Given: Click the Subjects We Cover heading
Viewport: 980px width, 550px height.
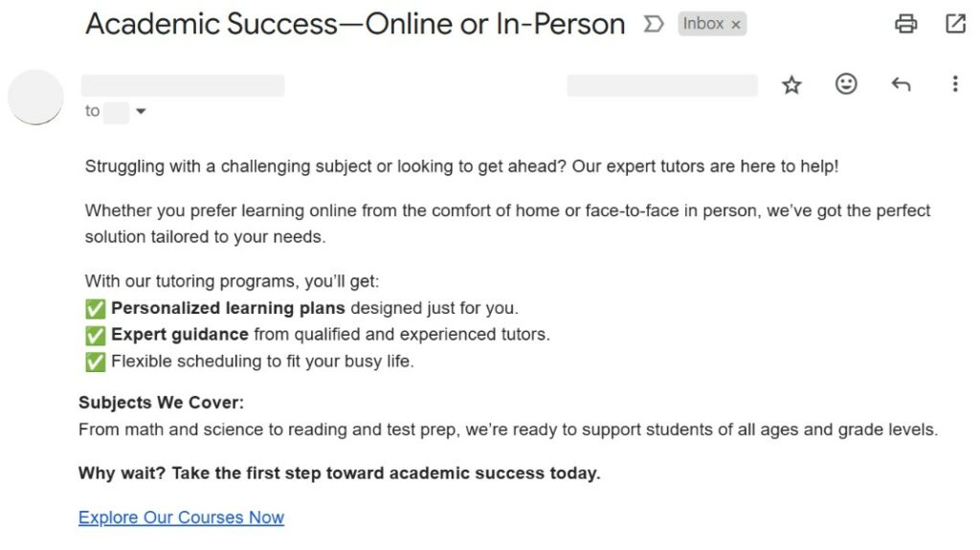Looking at the screenshot, I should [x=161, y=403].
